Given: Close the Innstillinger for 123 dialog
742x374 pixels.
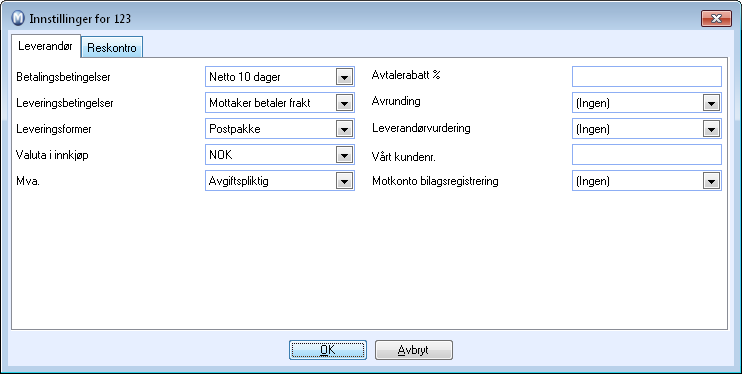Looking at the screenshot, I should click(716, 18).
